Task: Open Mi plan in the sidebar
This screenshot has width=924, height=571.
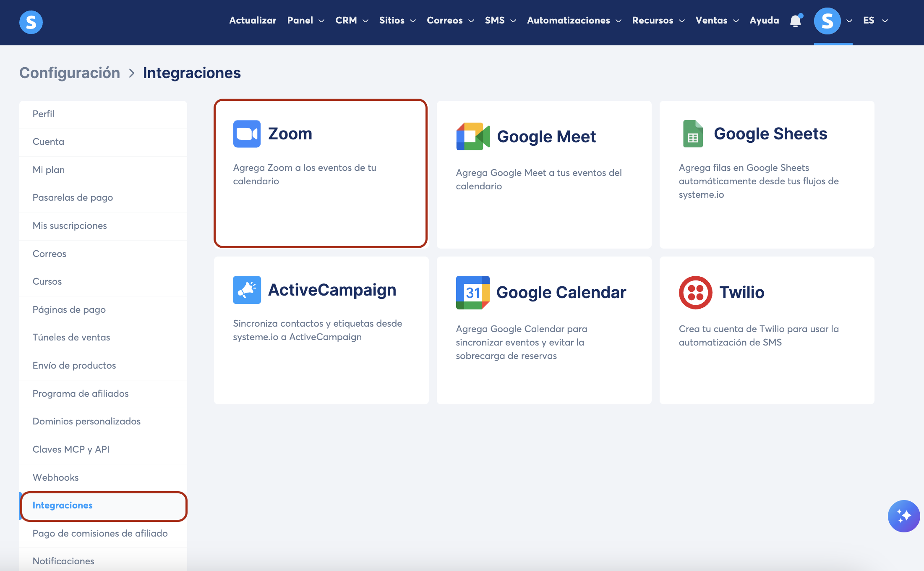Action: 103,170
